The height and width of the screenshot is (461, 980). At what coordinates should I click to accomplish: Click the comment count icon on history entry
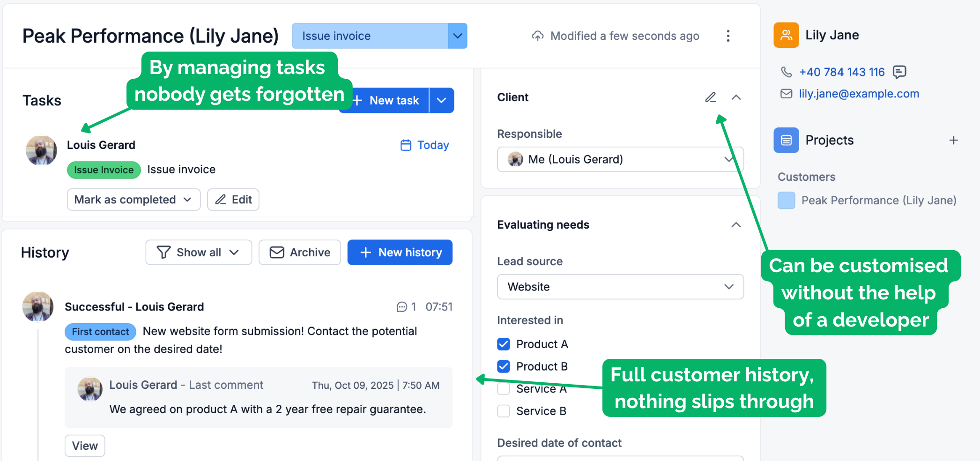(402, 307)
